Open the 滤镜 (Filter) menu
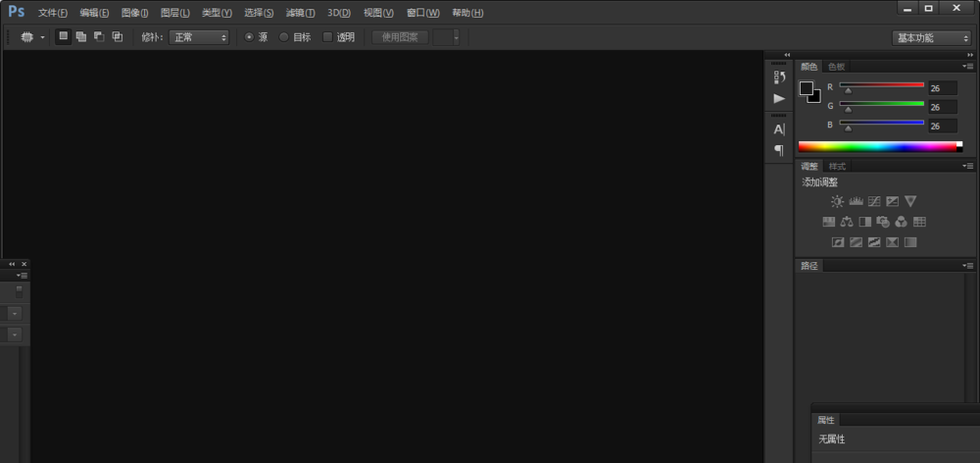 300,13
